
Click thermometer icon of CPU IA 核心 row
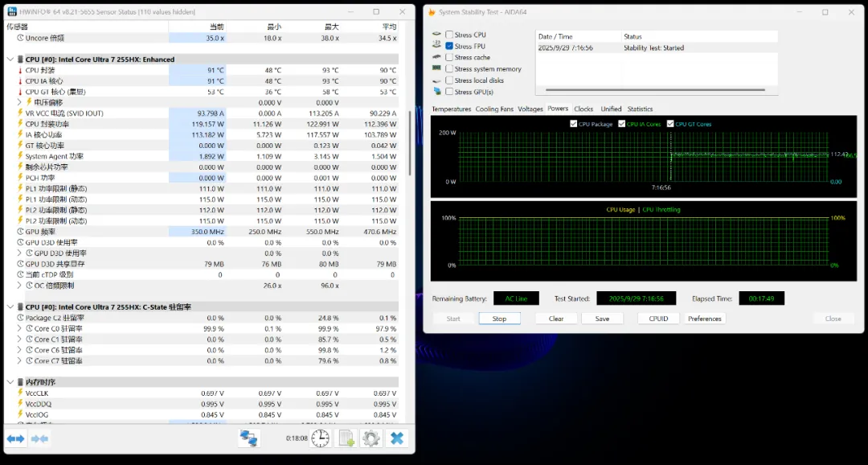20,81
